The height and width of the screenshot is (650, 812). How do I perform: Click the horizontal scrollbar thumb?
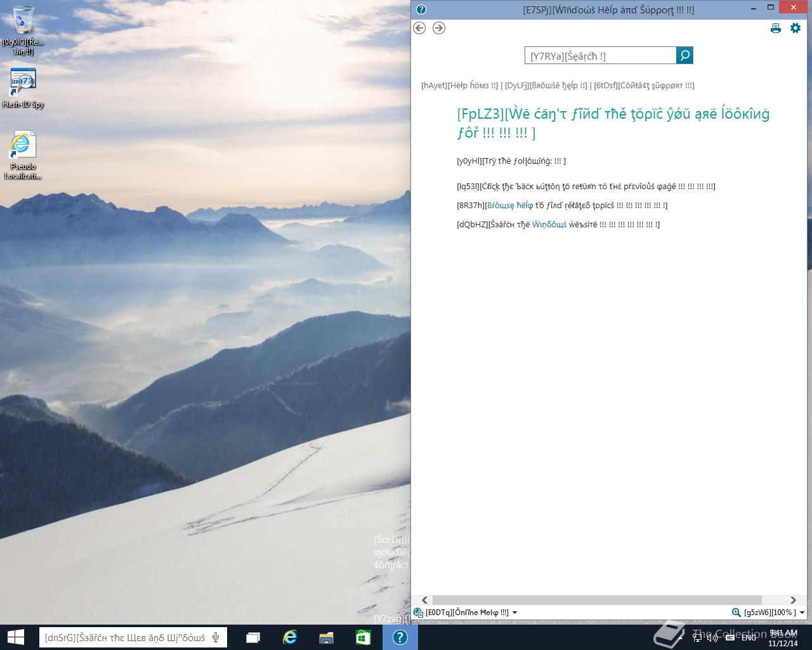pos(597,600)
